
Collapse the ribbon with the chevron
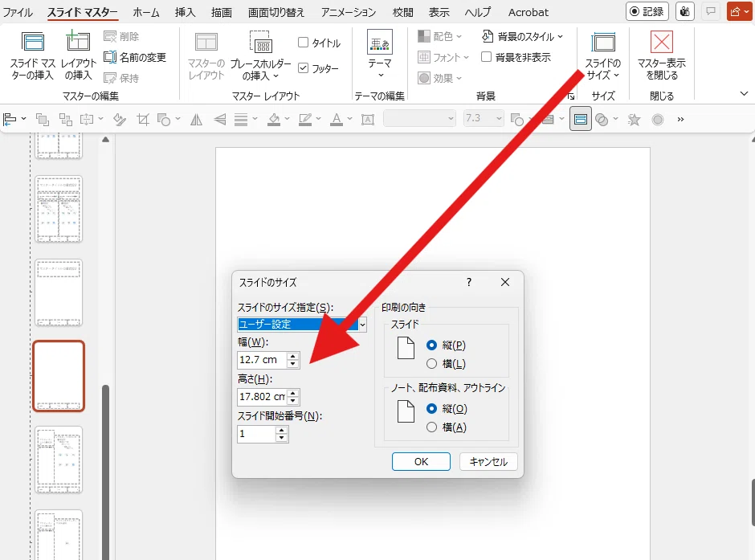[744, 93]
